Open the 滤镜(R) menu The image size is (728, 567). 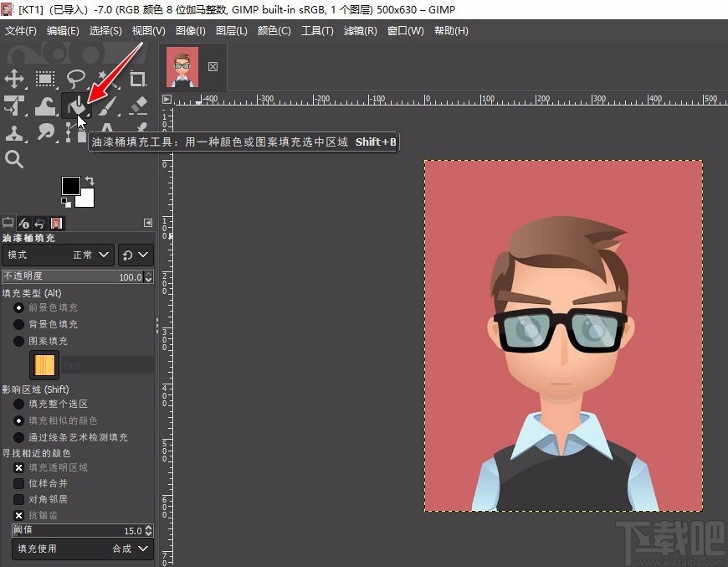pyautogui.click(x=360, y=31)
